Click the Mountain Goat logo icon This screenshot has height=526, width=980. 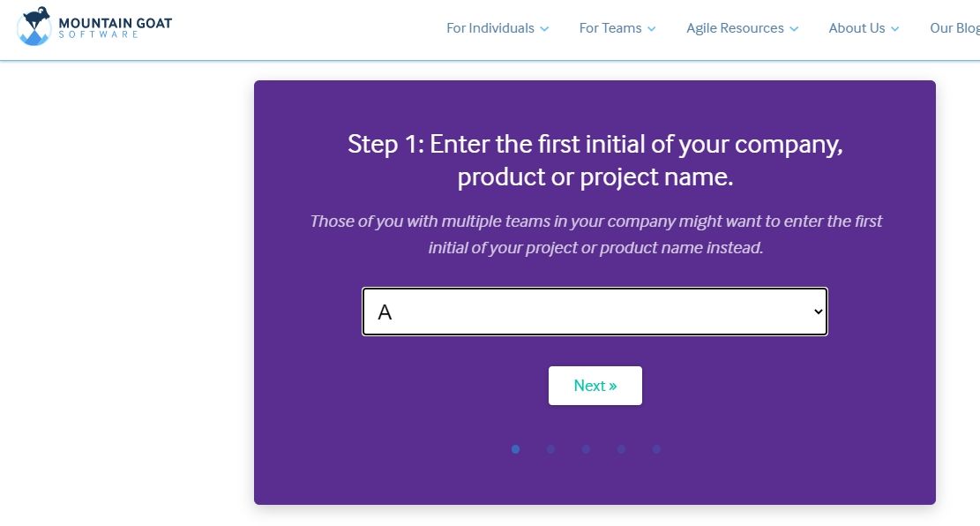(x=34, y=26)
